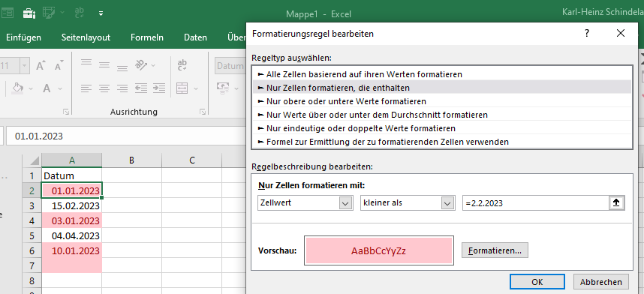Open the Datum number format box
Screen dimensions: 644x294
(x=230, y=66)
